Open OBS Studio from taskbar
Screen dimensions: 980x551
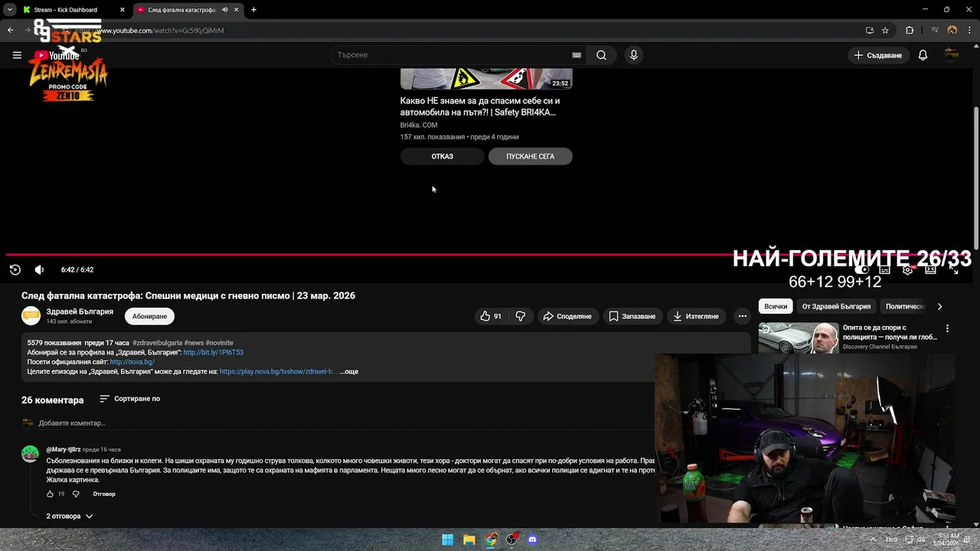[x=511, y=540]
